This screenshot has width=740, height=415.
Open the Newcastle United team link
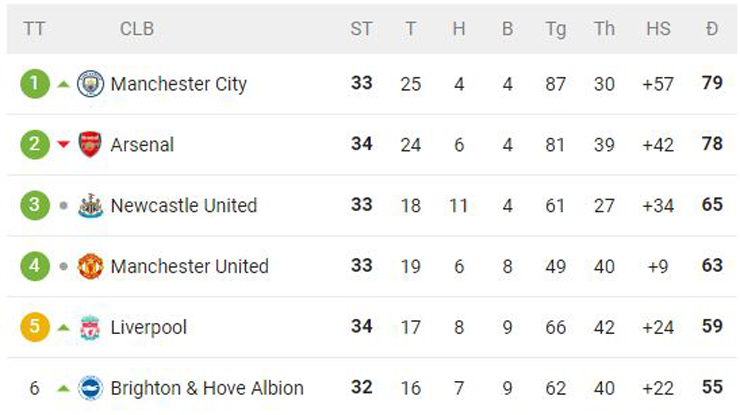(x=183, y=206)
